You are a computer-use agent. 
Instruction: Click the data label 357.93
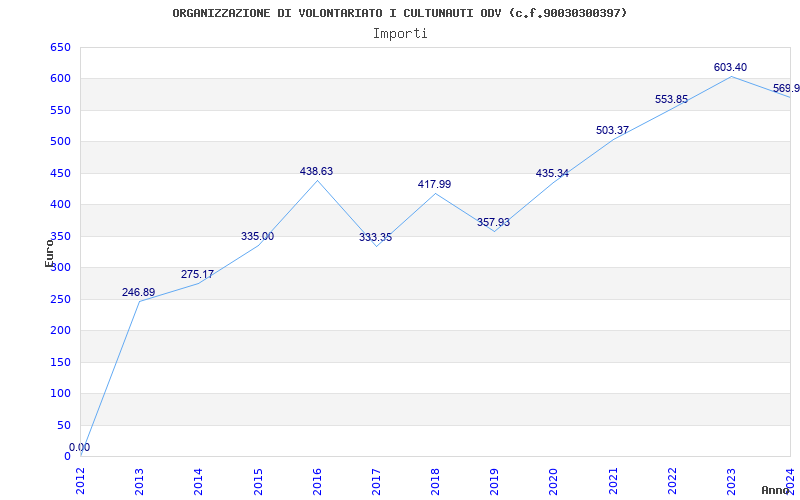click(493, 222)
